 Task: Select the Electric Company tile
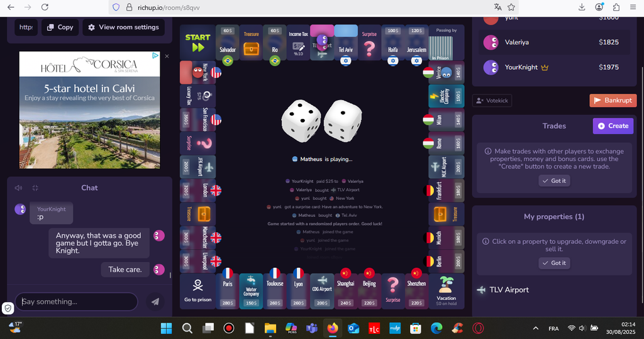pyautogui.click(x=447, y=96)
